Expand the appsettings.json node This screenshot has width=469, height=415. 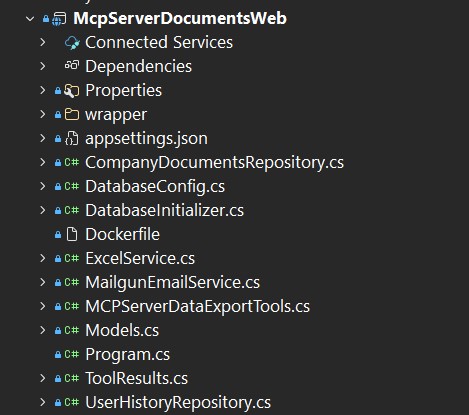pos(43,138)
